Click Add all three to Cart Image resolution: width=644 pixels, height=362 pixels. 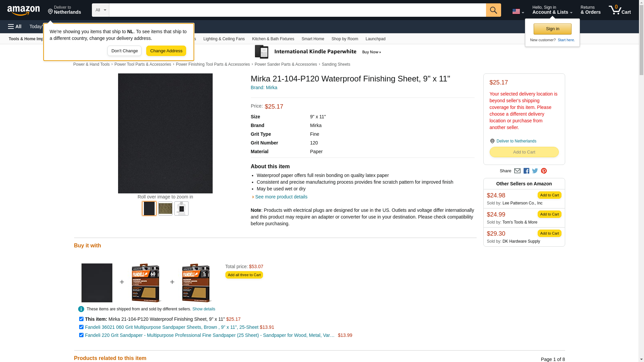244,275
